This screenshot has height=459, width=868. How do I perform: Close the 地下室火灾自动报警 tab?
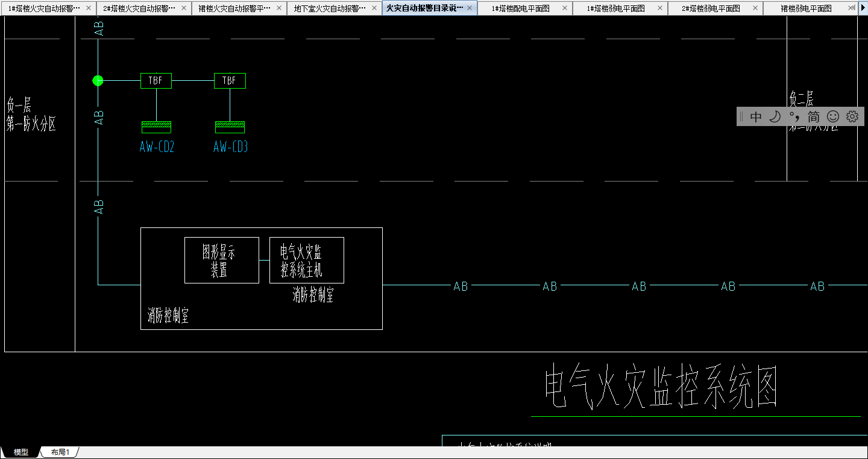[x=374, y=8]
